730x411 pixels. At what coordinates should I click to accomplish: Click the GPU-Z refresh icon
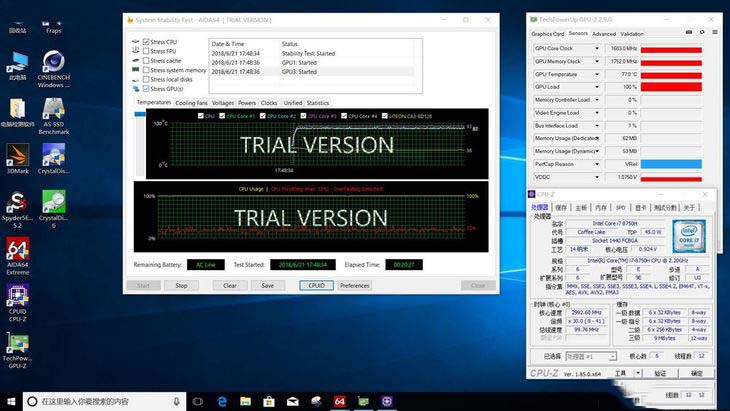tap(702, 32)
